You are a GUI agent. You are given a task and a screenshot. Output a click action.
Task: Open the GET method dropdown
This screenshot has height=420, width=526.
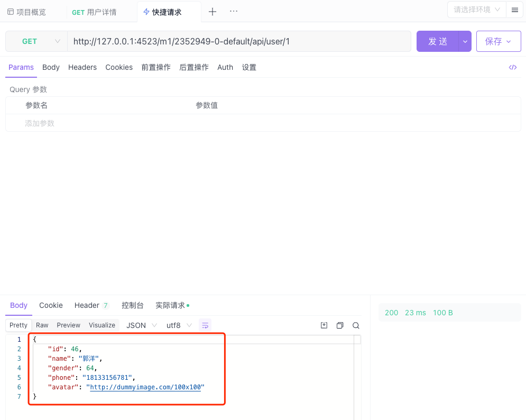(36, 41)
